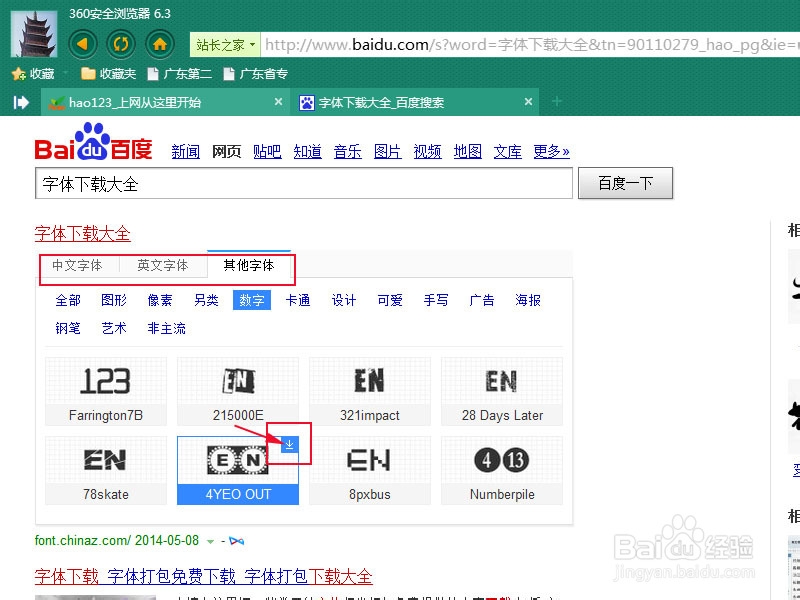This screenshot has height=600, width=800.
Task: Open the 字体下载大全 result title link
Action: tap(83, 234)
